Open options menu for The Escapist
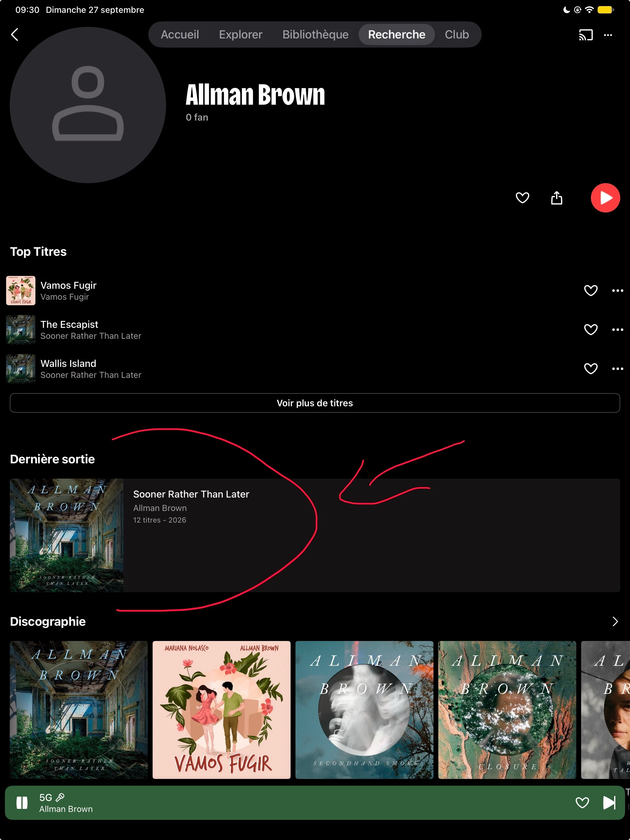The width and height of the screenshot is (630, 840). pyautogui.click(x=617, y=330)
